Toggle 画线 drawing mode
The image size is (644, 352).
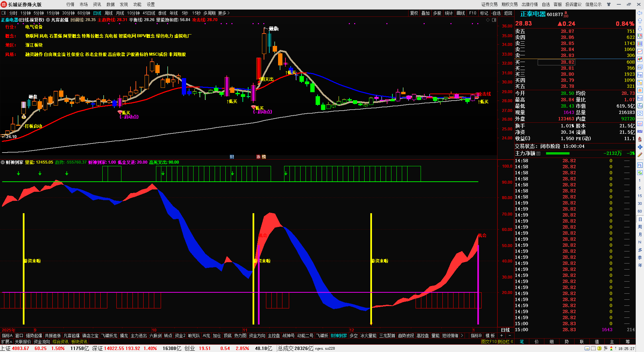pos(461,13)
